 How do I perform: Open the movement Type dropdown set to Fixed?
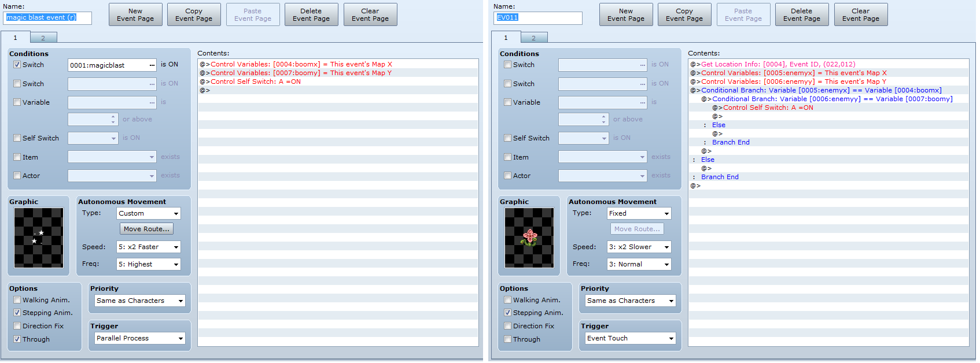[x=639, y=213]
